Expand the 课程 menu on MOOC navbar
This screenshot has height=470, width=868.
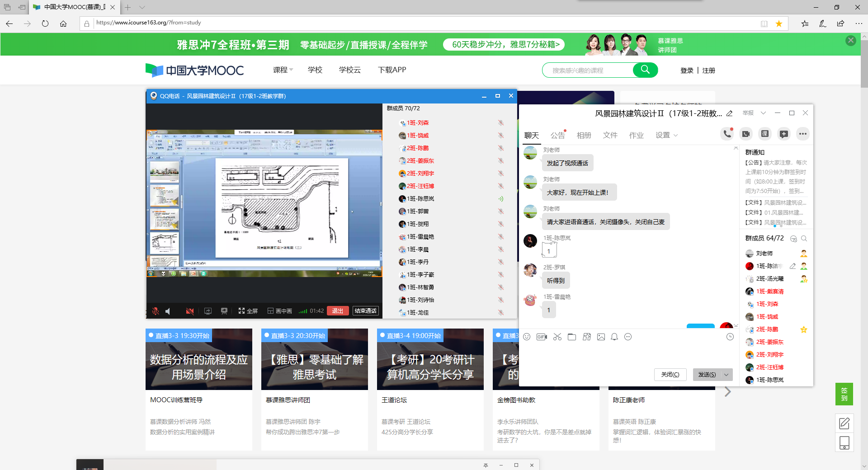[283, 70]
